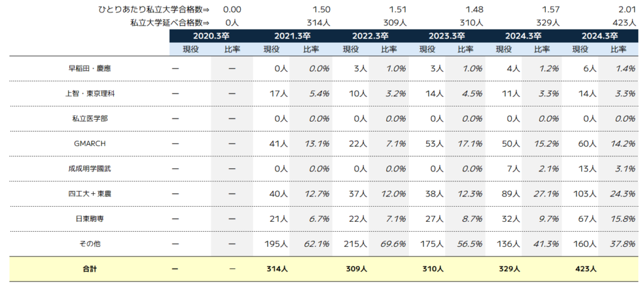This screenshot has height=286, width=644.
Task: Select the 2020.3卒 column header
Action: tap(211, 36)
